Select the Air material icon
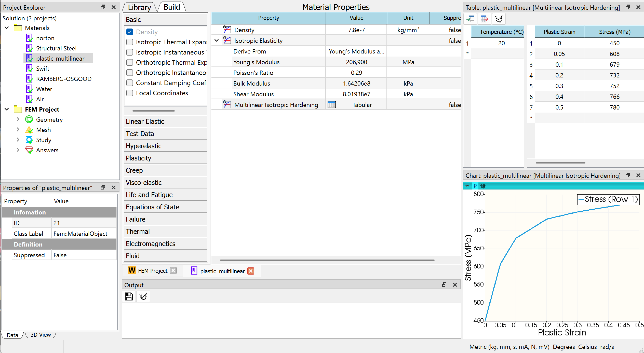The height and width of the screenshot is (353, 644). (29, 99)
